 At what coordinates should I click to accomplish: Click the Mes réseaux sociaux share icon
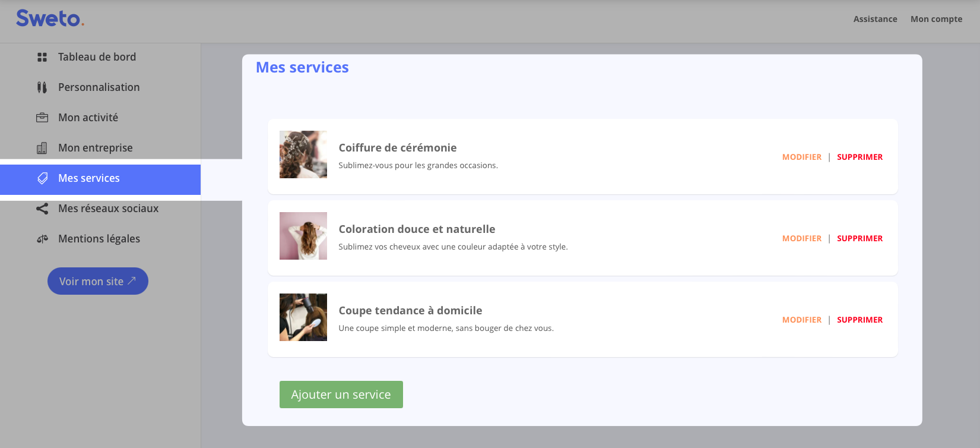42,209
